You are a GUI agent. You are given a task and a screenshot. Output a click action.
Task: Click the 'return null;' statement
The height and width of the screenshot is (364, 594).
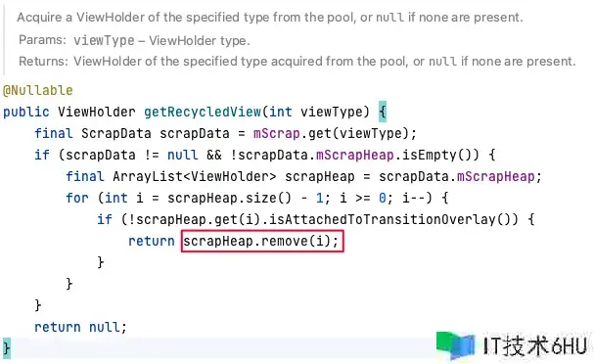click(x=80, y=327)
